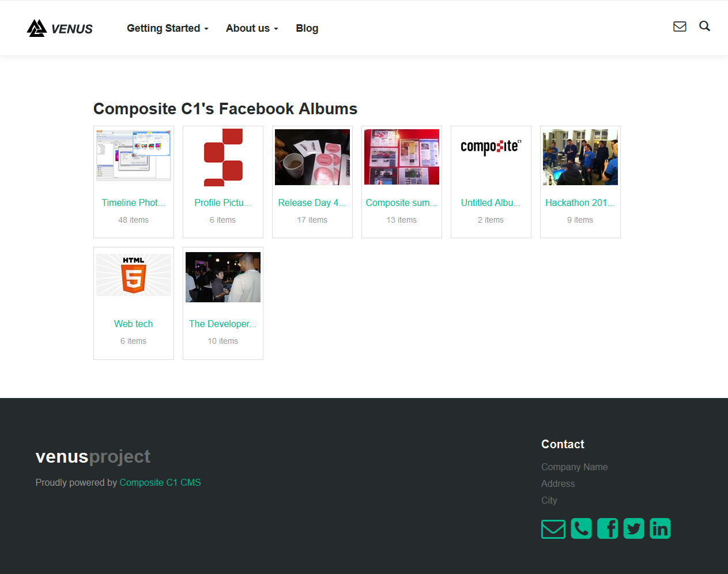The width and height of the screenshot is (728, 574).
Task: Go to the Blog menu item
Action: pos(307,28)
